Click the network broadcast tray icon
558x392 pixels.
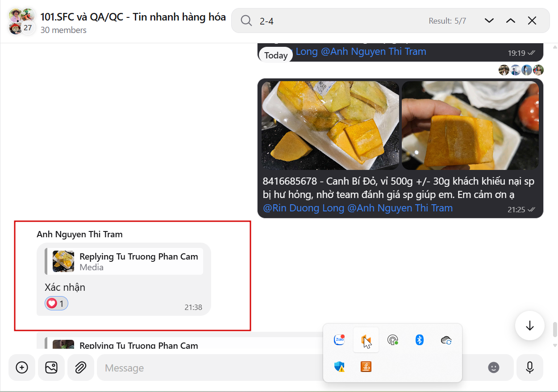coord(393,340)
